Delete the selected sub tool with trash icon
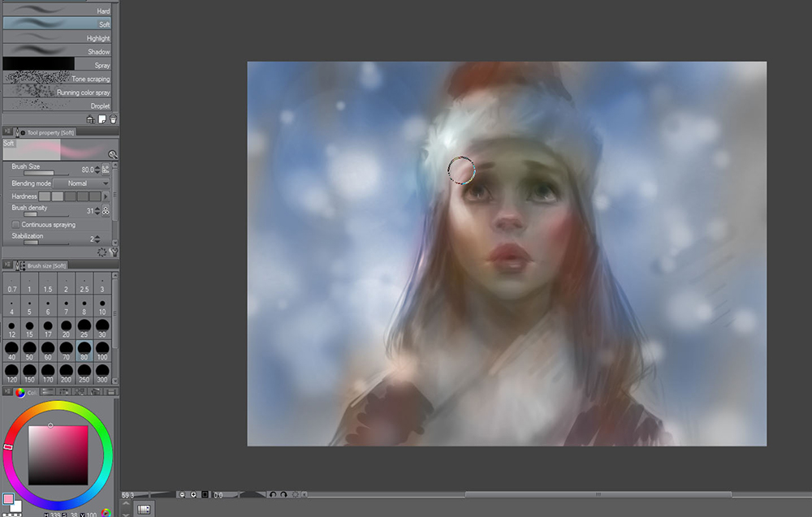 coord(114,119)
